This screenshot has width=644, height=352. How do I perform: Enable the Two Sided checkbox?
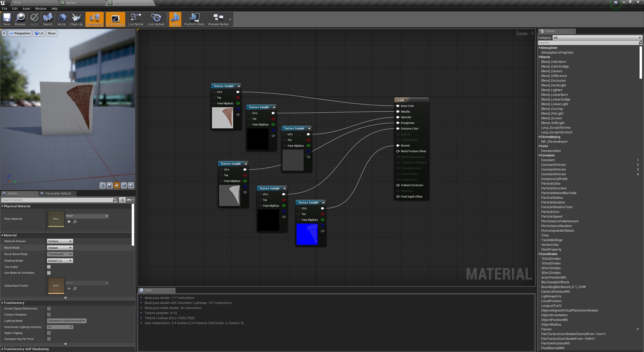[x=49, y=267]
